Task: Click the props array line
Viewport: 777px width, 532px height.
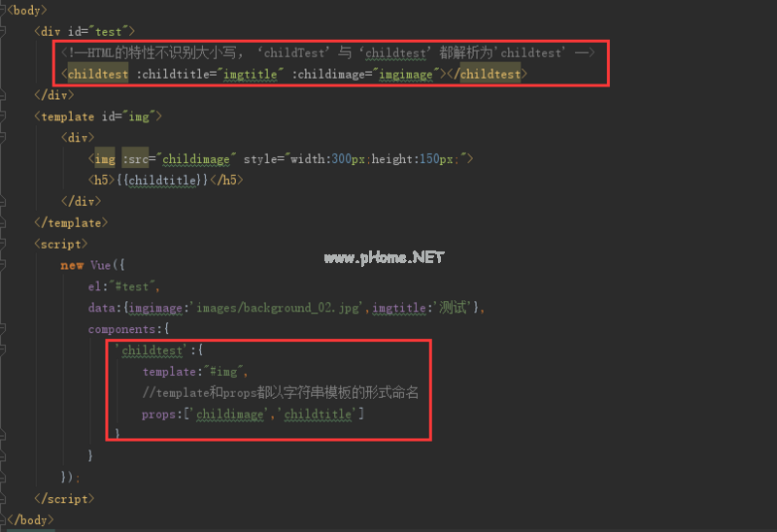Action: pos(253,415)
